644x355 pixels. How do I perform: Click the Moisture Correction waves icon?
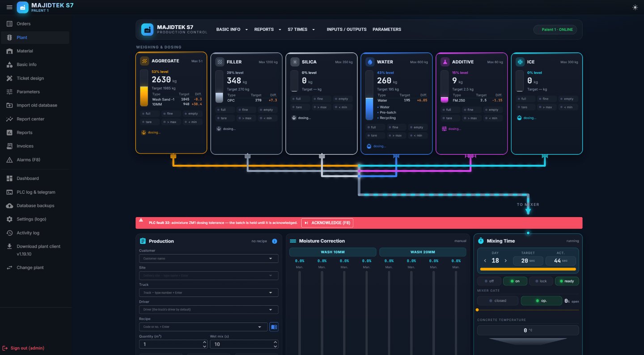293,241
